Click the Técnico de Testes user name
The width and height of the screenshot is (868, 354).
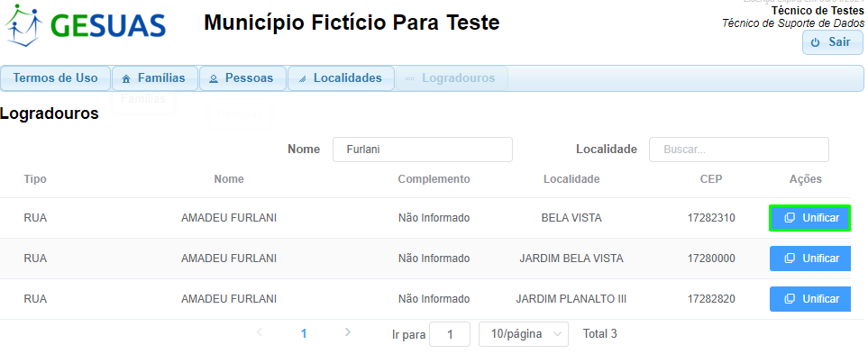pyautogui.click(x=818, y=11)
